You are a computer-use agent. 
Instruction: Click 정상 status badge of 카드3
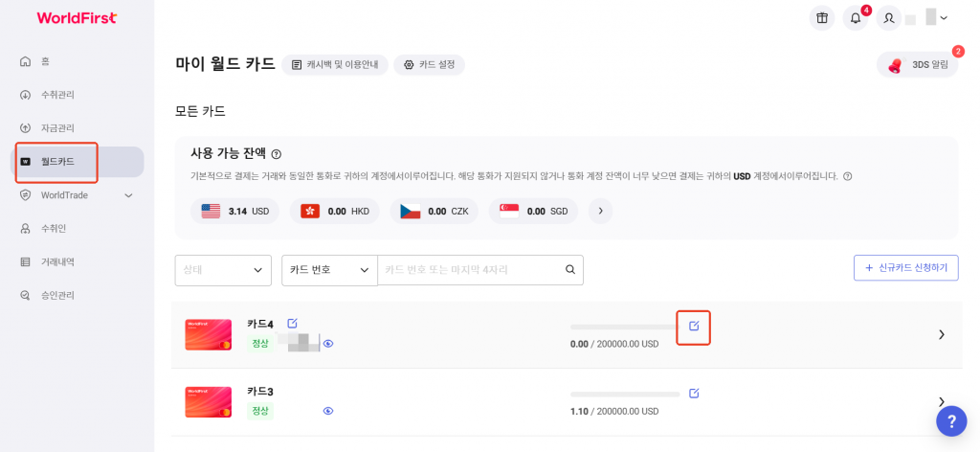(260, 411)
